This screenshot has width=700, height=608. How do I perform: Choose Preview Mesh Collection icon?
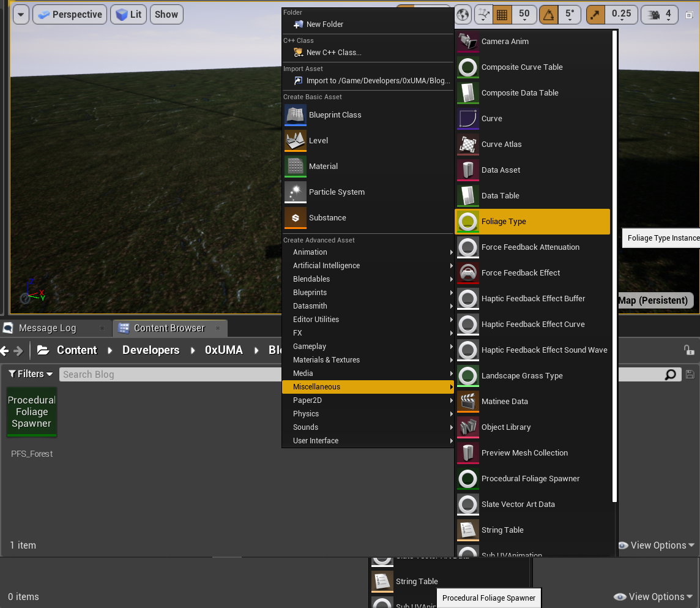(x=468, y=453)
